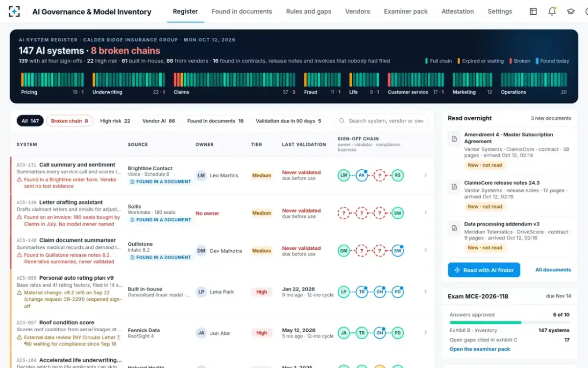
Task: Toggle Validation due in 90 days filter
Action: (288, 121)
